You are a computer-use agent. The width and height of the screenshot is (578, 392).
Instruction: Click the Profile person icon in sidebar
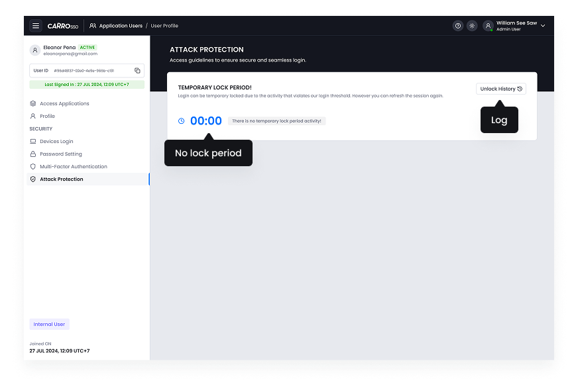pyautogui.click(x=32, y=116)
